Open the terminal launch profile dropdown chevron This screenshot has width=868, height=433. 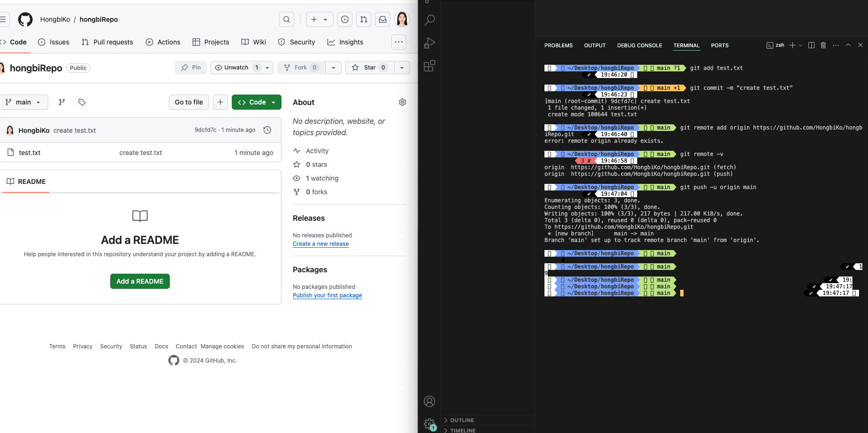pyautogui.click(x=800, y=45)
